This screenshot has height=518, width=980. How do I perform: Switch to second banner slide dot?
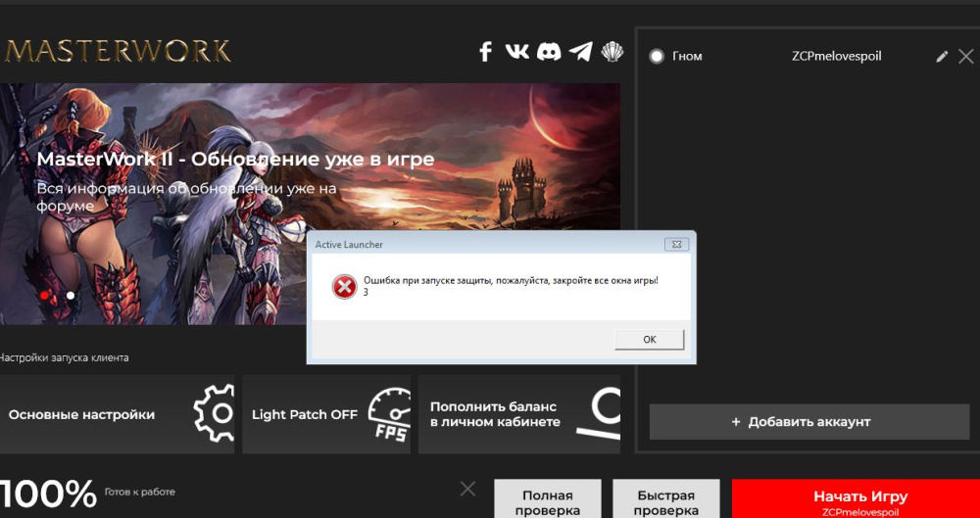click(x=71, y=295)
